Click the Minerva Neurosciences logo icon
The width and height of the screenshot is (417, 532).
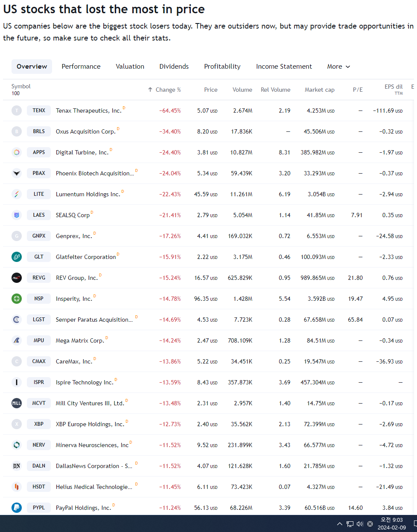click(17, 445)
